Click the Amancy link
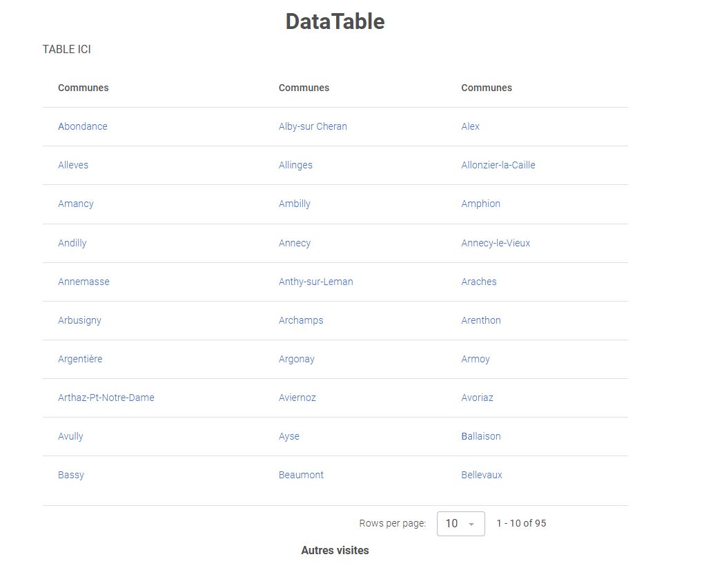This screenshot has height=588, width=724. (76, 204)
